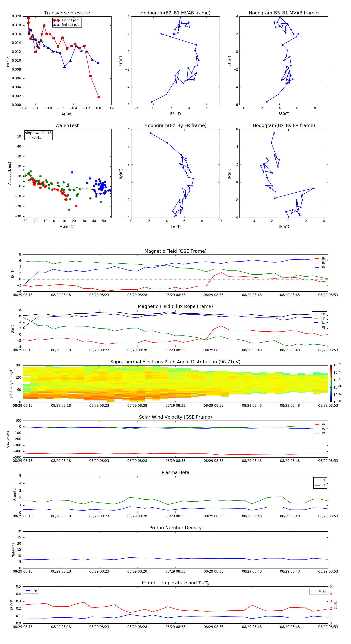Click the red 'Te/Tp' legend entry

318,591
